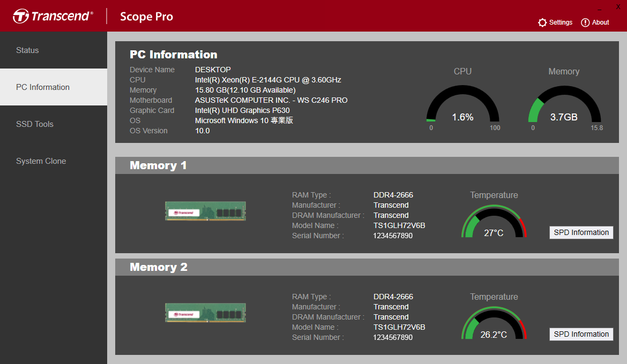
Task: Go to System Clone
Action: (x=54, y=161)
